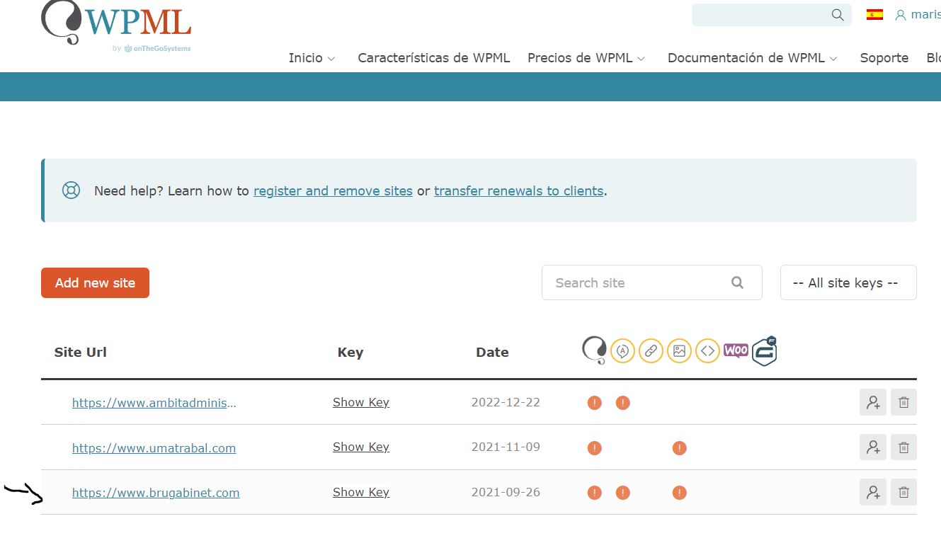Open https://www.umatrabal.com link
This screenshot has width=941, height=560.
(154, 447)
